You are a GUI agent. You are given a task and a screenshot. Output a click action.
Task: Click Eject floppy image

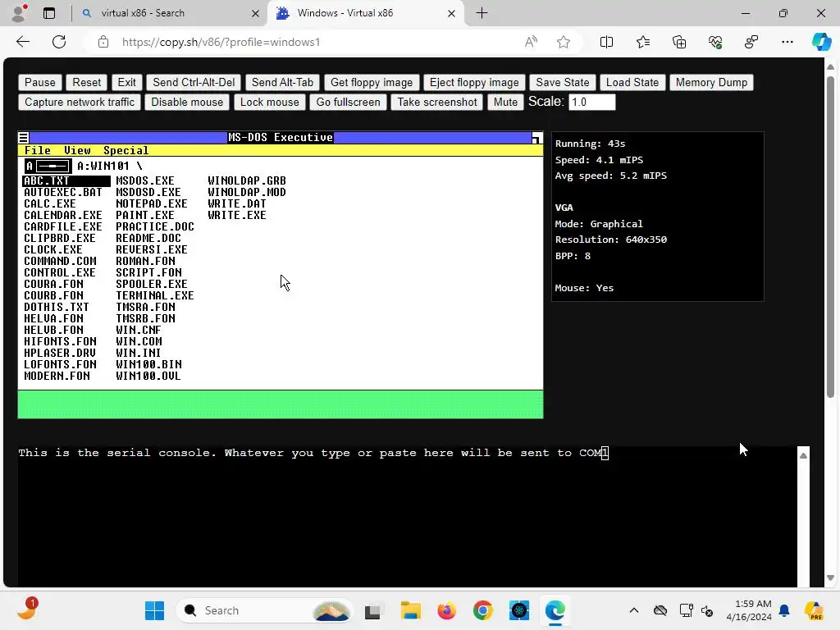pos(474,83)
